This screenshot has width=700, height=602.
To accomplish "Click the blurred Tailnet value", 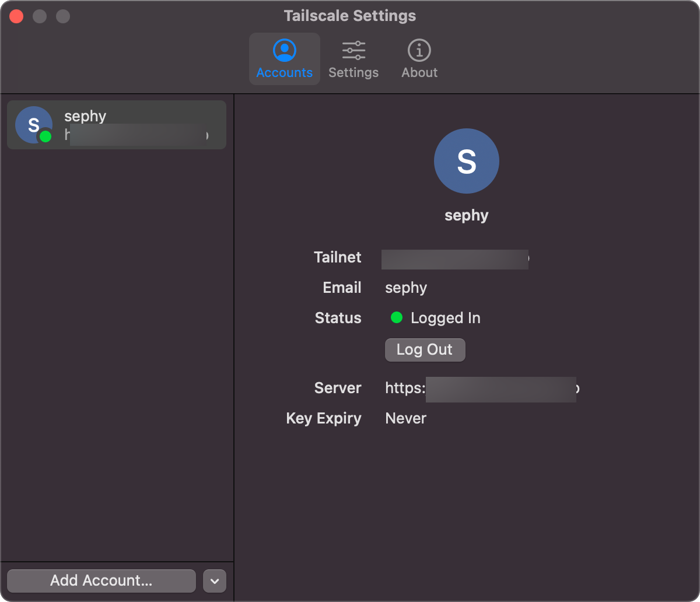I will coord(455,258).
